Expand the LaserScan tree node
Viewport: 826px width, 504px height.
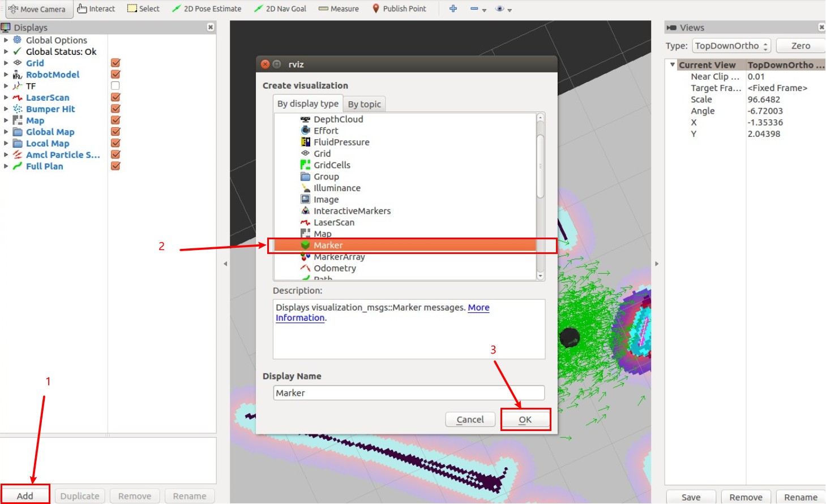click(6, 97)
